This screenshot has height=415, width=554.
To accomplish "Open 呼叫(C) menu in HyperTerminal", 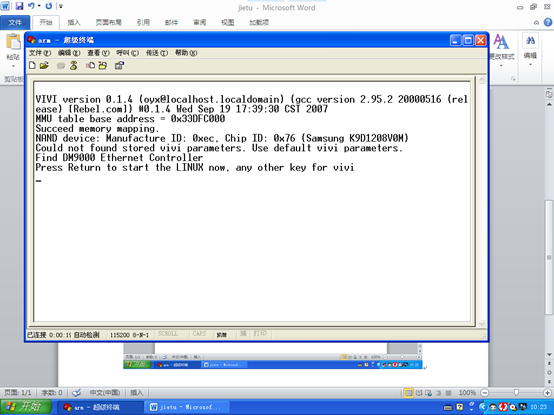I will pos(127,53).
